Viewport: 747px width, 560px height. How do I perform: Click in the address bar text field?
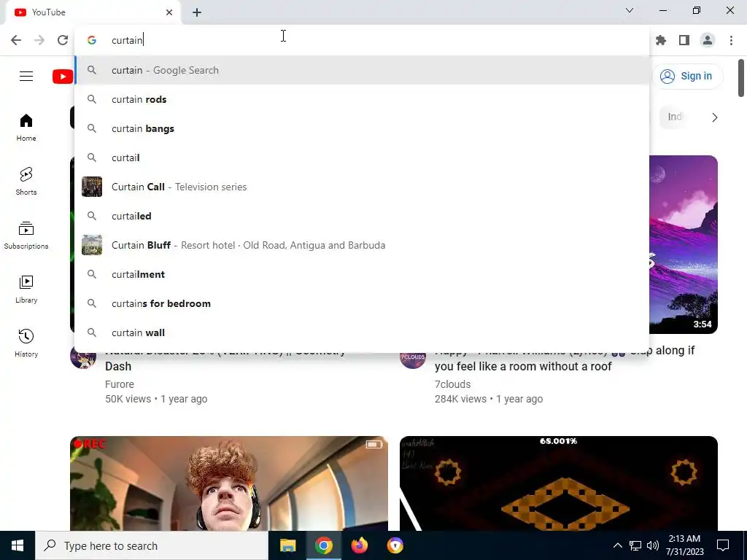point(362,40)
